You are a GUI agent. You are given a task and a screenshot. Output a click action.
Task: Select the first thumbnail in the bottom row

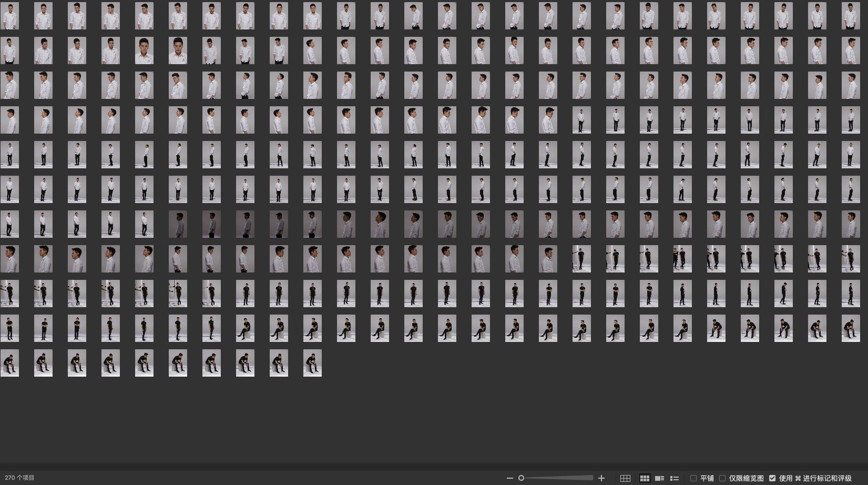9,363
